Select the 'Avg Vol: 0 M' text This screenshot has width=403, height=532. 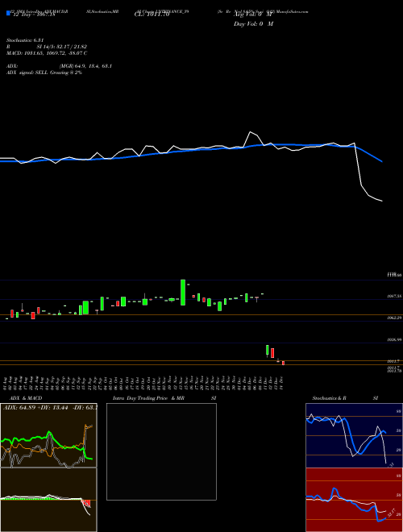click(253, 15)
